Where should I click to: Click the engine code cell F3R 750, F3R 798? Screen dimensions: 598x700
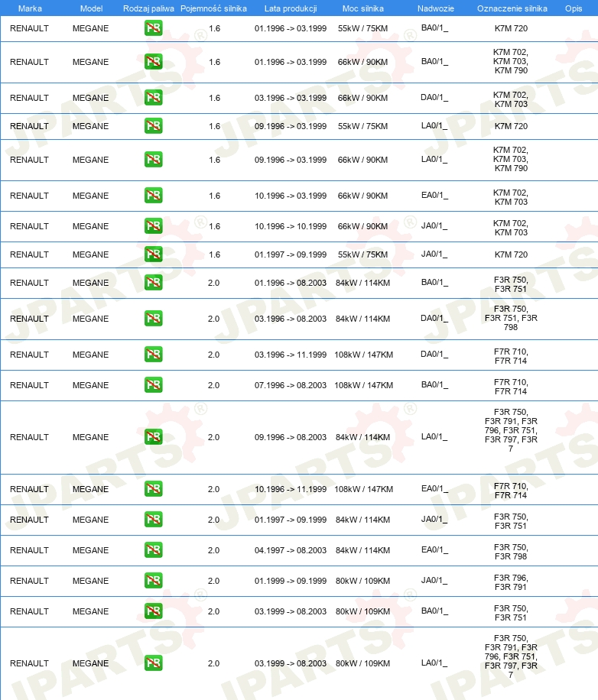pos(511,552)
